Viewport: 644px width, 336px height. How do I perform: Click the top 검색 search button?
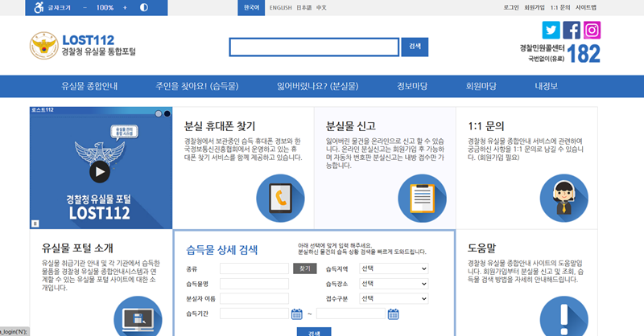click(x=415, y=47)
